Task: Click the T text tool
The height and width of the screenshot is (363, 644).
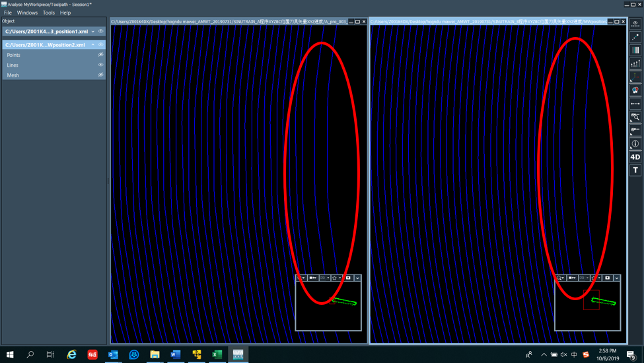Action: coord(635,170)
